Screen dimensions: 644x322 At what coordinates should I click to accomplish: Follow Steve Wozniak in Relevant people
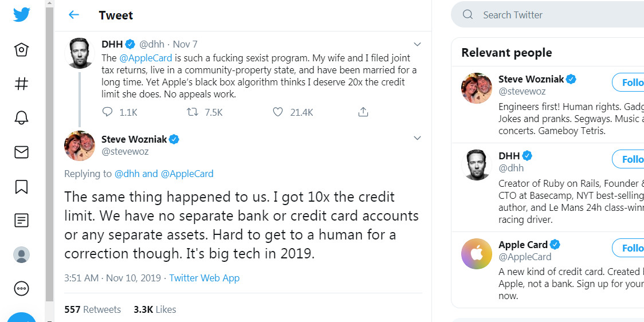click(x=629, y=83)
